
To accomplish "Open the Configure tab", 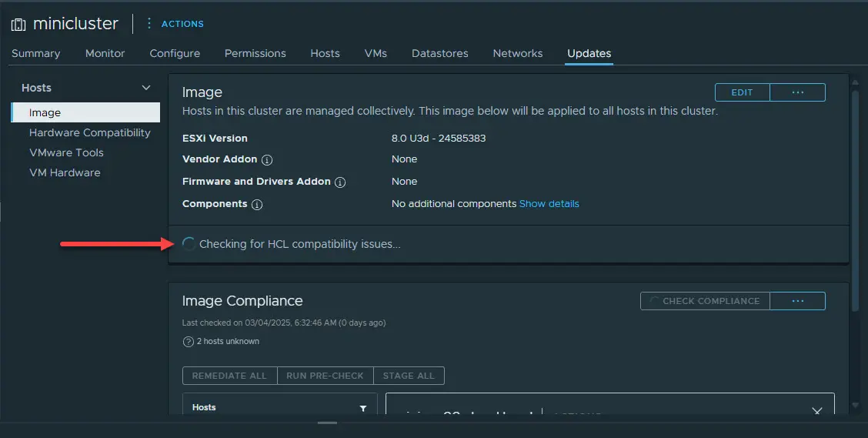I will point(175,53).
